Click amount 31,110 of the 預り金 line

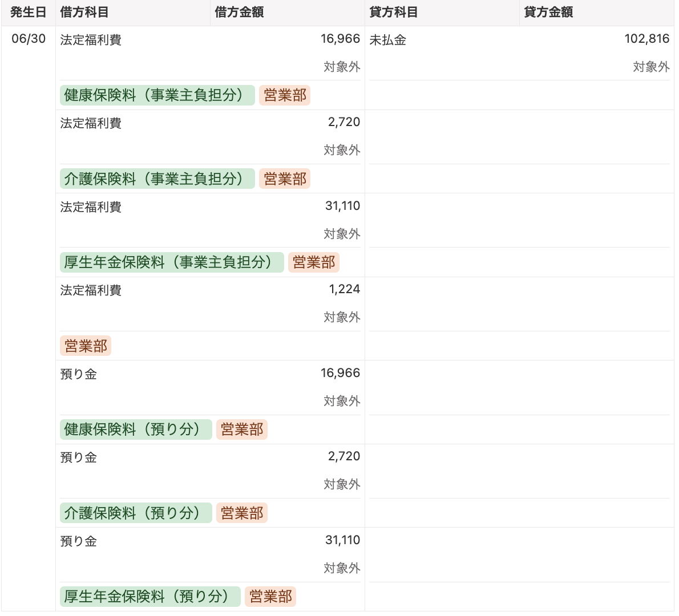[x=342, y=540]
